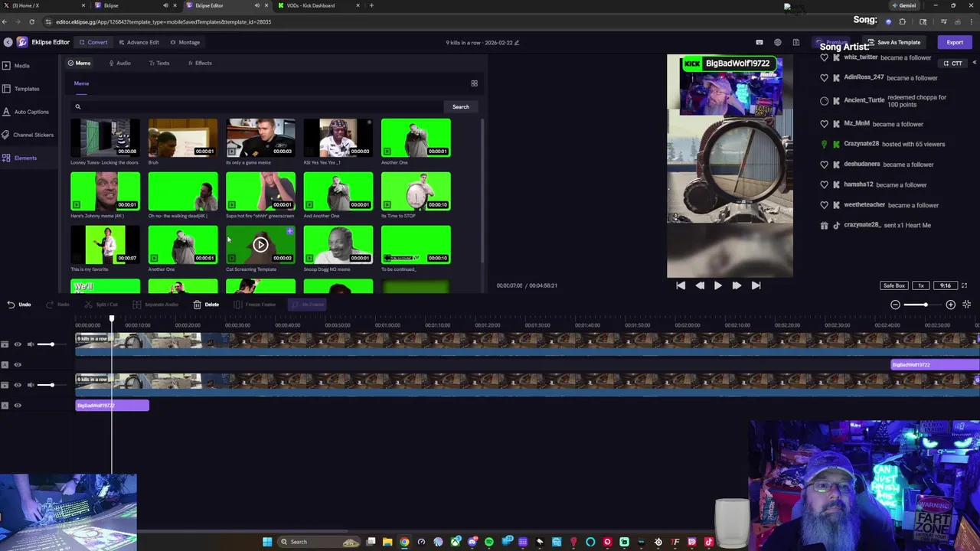Open the Texts elements tab
Viewport: 980px width, 551px height.
click(159, 63)
